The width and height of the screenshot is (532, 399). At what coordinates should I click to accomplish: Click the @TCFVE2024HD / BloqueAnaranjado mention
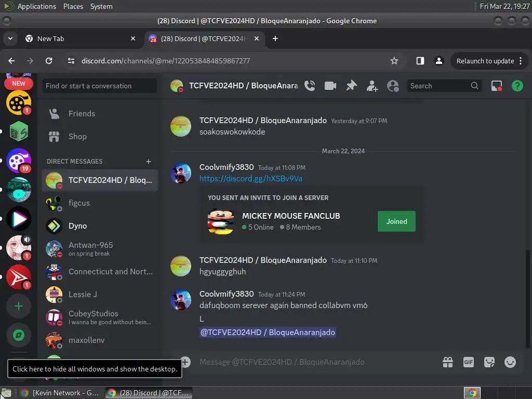268,332
